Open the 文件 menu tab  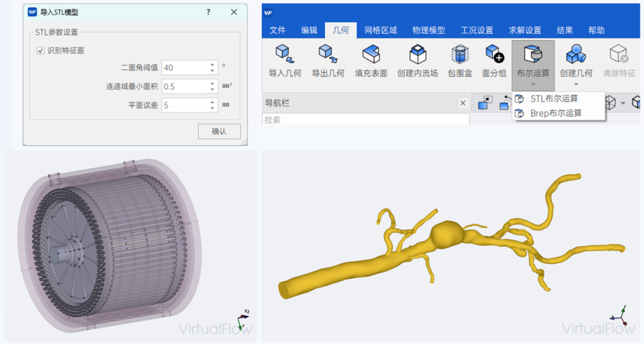tap(278, 30)
